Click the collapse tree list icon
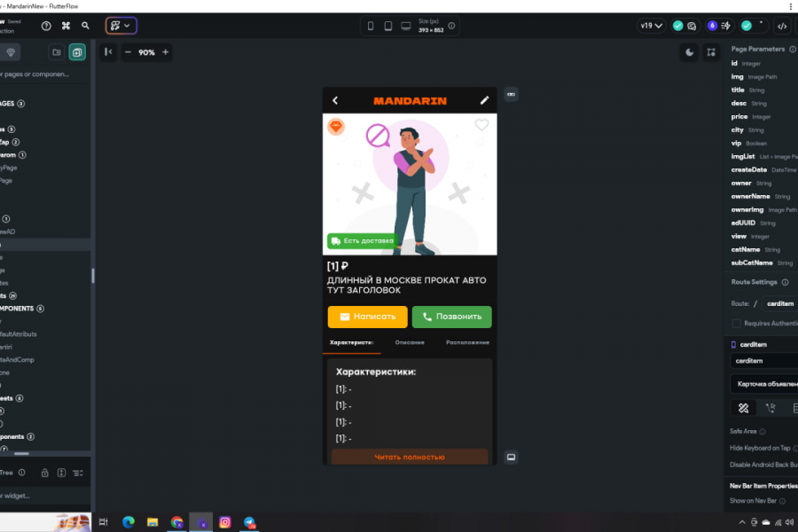This screenshot has width=798, height=532. [x=78, y=473]
